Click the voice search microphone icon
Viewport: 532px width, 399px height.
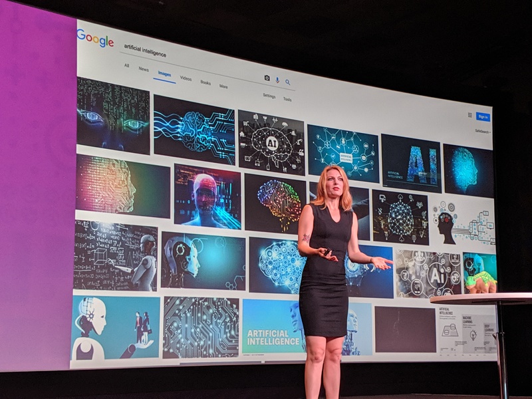tap(277, 80)
